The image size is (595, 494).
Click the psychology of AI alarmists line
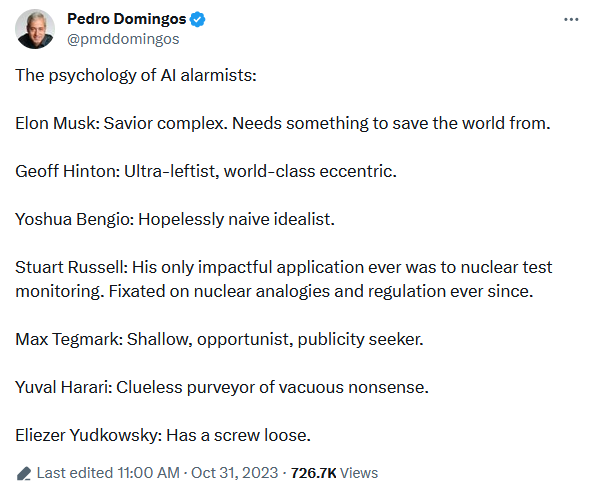[136, 75]
